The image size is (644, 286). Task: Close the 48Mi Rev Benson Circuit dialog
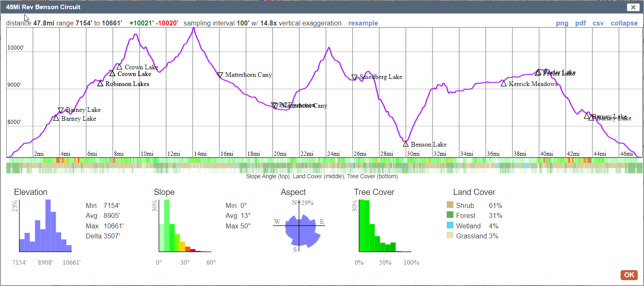[x=633, y=7]
